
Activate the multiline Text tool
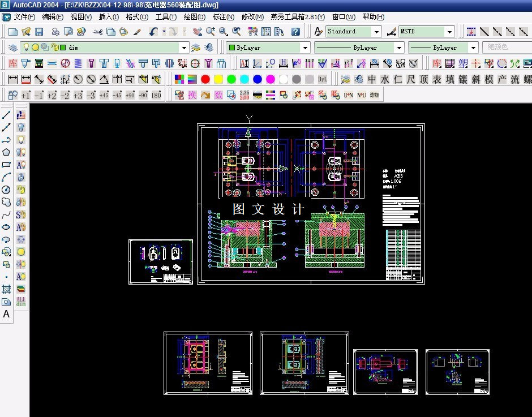point(6,314)
